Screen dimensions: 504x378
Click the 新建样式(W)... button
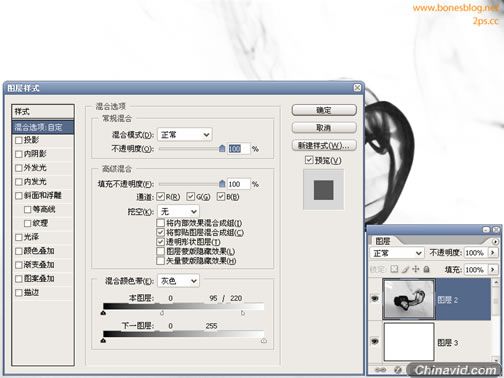324,145
